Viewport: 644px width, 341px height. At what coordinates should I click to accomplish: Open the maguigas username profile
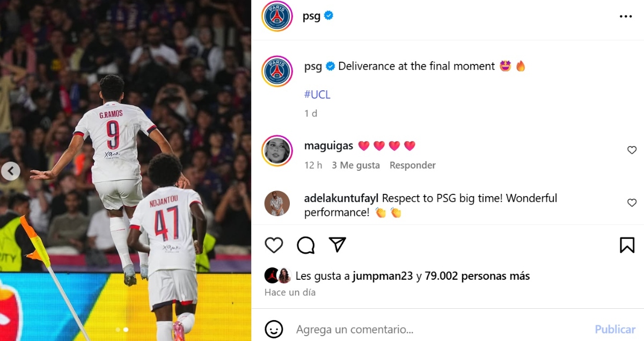(328, 146)
